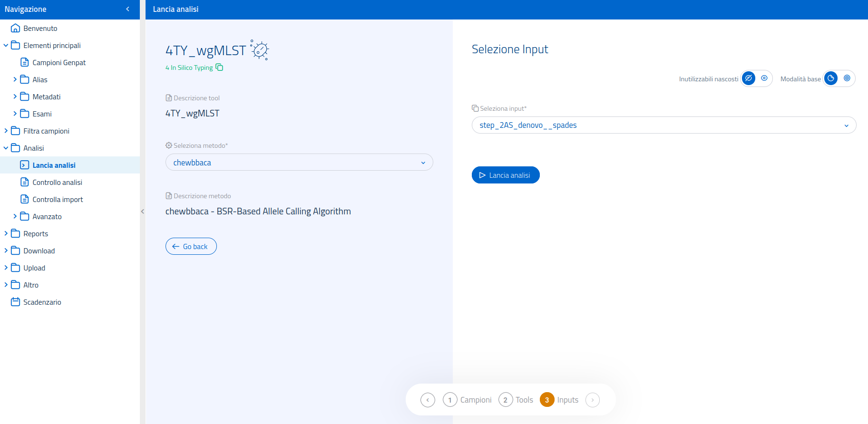Image resolution: width=868 pixels, height=424 pixels.
Task: Click the copy icon beside 4 In Silico Typing
Action: pos(219,67)
